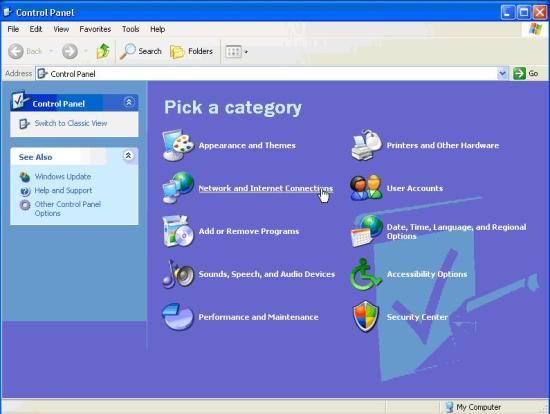The height and width of the screenshot is (414, 550).
Task: Click Date, Time, Language, and Regional Options text
Action: [456, 232]
